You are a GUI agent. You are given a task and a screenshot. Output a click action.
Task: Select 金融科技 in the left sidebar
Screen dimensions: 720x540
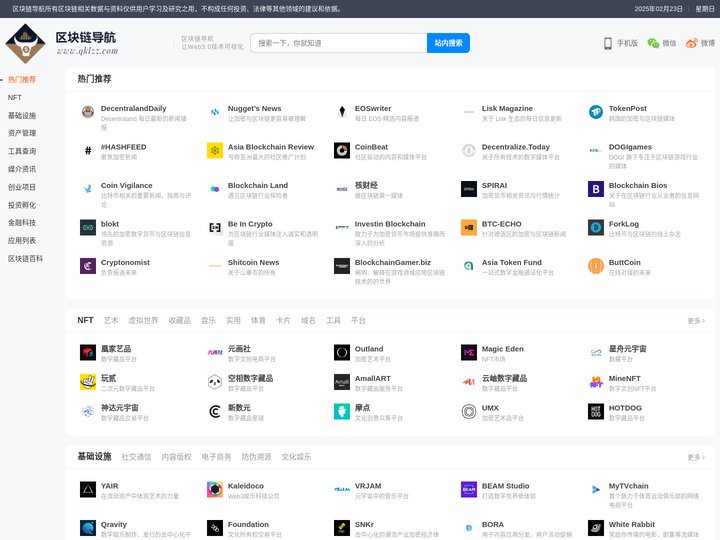click(x=22, y=223)
